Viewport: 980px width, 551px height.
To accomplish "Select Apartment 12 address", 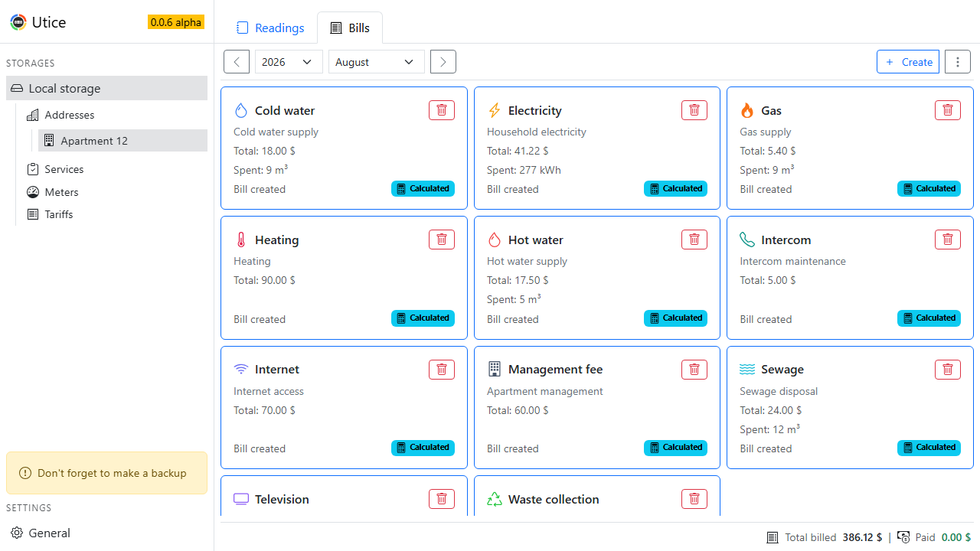I will [123, 141].
